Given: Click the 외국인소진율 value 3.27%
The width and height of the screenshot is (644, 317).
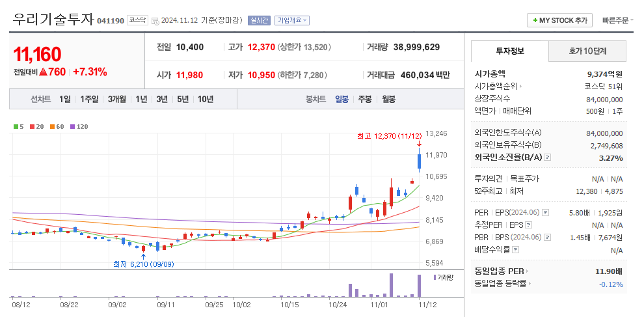Looking at the screenshot, I should (611, 158).
